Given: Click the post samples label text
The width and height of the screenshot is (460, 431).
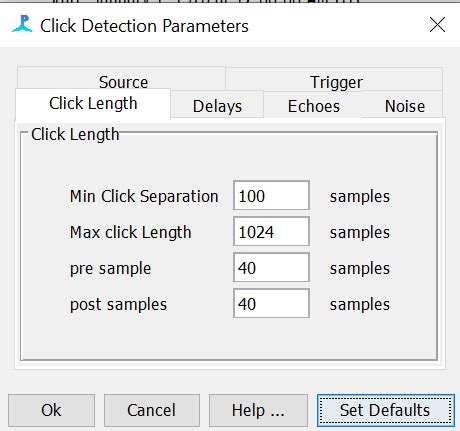Looking at the screenshot, I should 118,304.
